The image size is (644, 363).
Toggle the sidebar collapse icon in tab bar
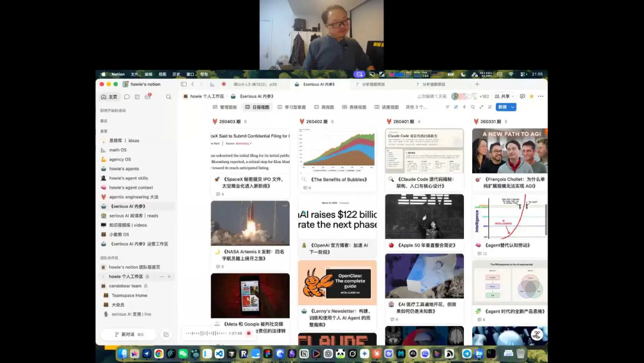[x=184, y=84]
